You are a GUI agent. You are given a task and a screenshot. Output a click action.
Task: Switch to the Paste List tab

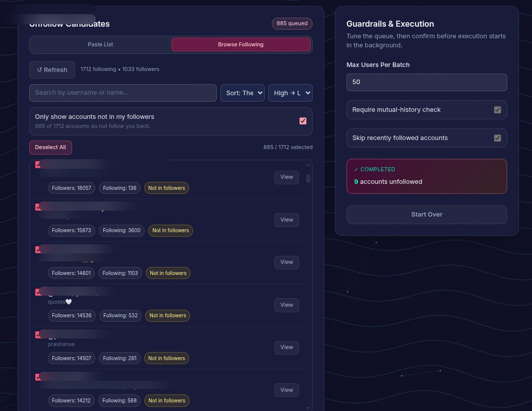[100, 44]
